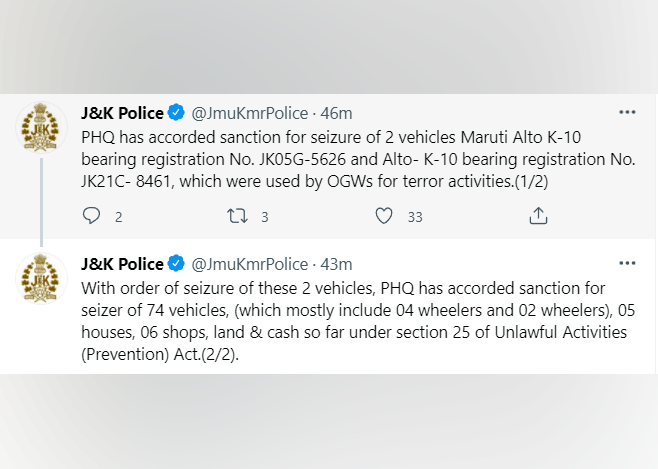This screenshot has height=469, width=658.
Task: Click the verified badge in first tweet
Action: click(x=176, y=113)
